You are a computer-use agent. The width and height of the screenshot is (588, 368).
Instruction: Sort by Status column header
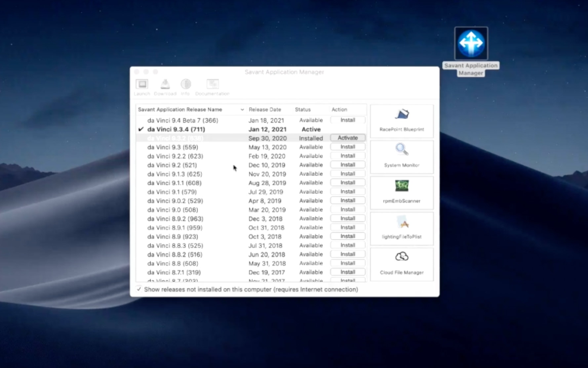[x=303, y=110]
